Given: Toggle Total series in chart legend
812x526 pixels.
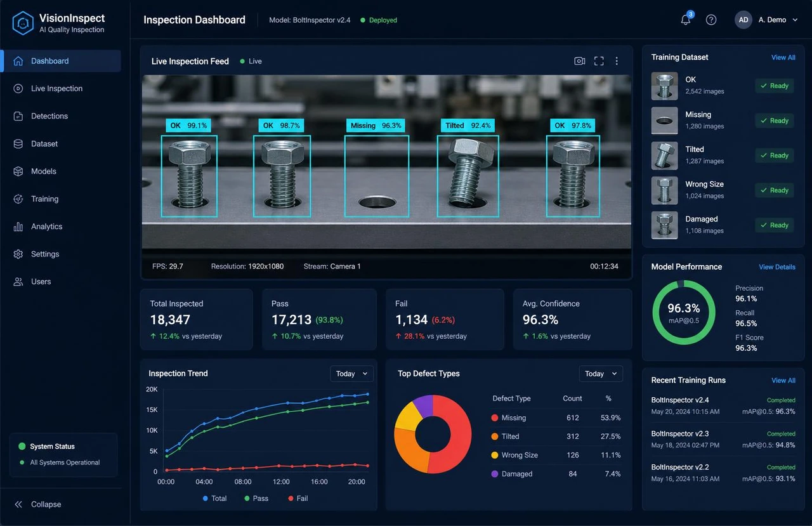Looking at the screenshot, I should coord(214,499).
